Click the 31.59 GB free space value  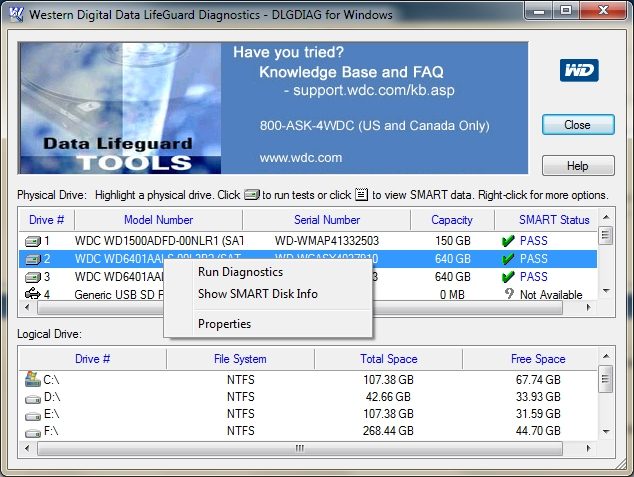click(538, 414)
